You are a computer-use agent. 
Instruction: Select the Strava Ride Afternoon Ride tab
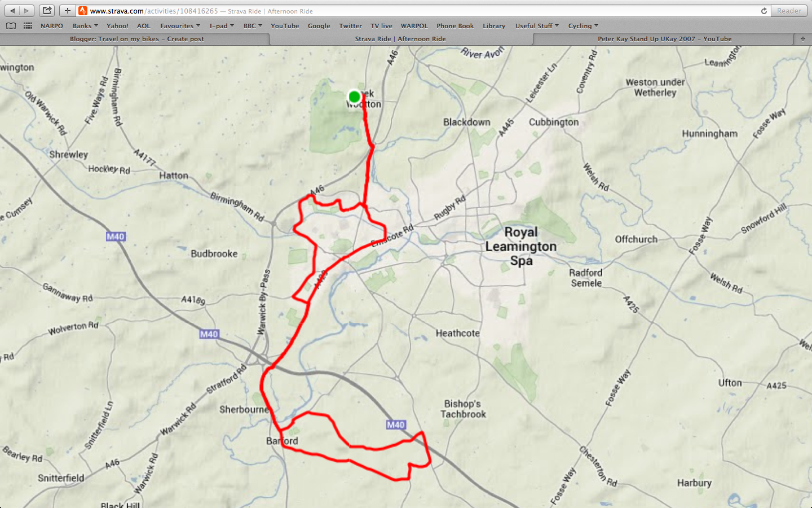tap(401, 39)
